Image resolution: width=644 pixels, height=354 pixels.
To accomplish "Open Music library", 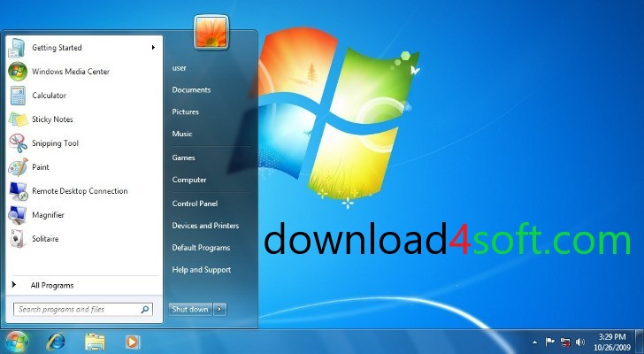I will click(182, 134).
